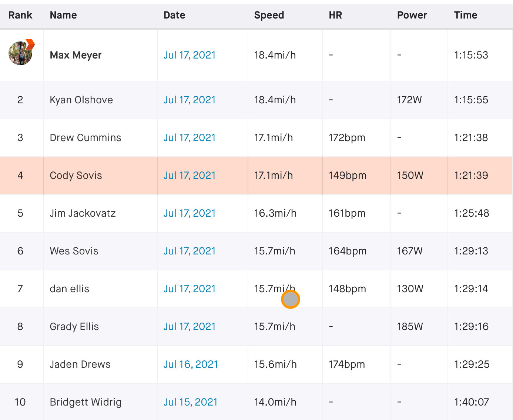
Task: Open dan ellis' activity date link
Action: (189, 289)
